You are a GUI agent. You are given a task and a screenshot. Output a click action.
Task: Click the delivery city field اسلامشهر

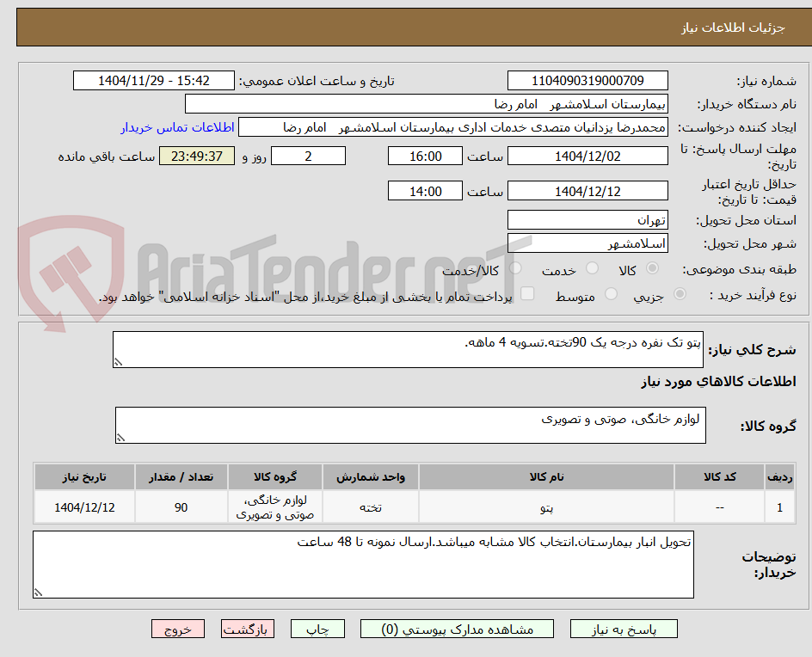[x=587, y=243]
